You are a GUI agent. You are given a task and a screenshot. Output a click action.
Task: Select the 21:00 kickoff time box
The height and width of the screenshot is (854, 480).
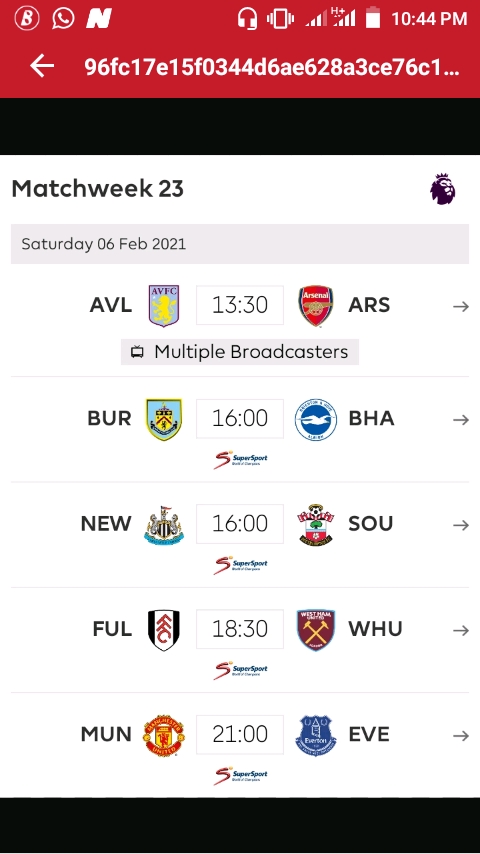pyautogui.click(x=240, y=734)
